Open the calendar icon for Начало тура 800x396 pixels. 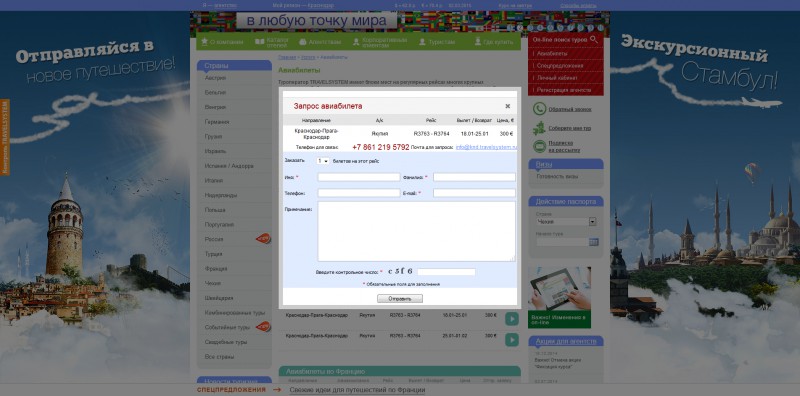[593, 242]
